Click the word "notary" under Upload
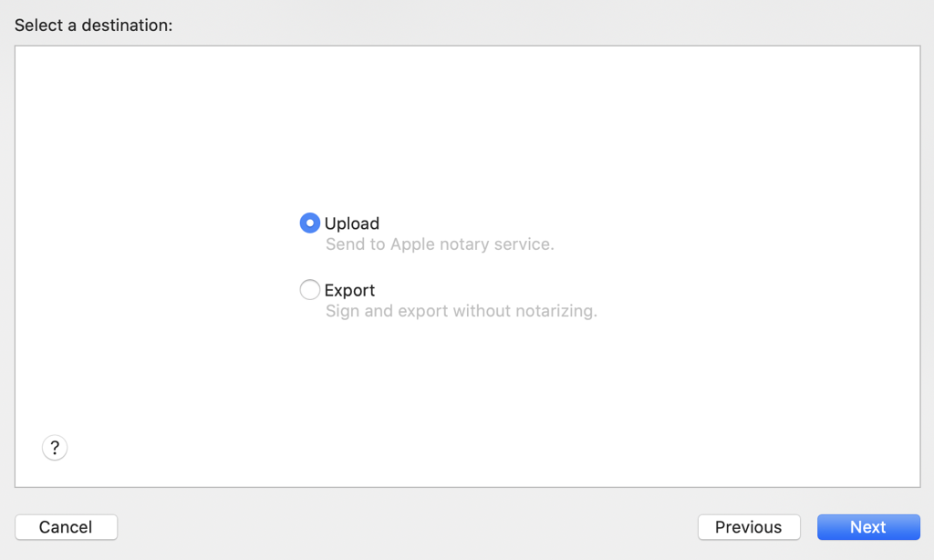 tap(465, 244)
